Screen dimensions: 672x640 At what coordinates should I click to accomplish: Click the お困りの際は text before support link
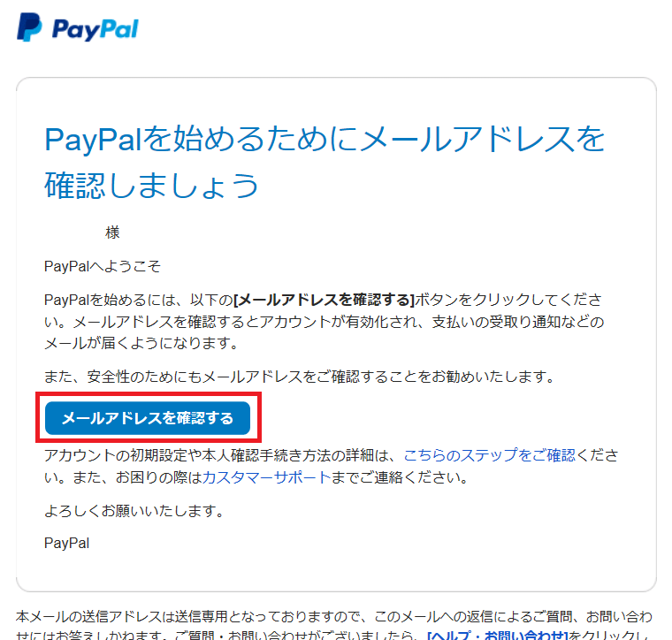(x=158, y=477)
